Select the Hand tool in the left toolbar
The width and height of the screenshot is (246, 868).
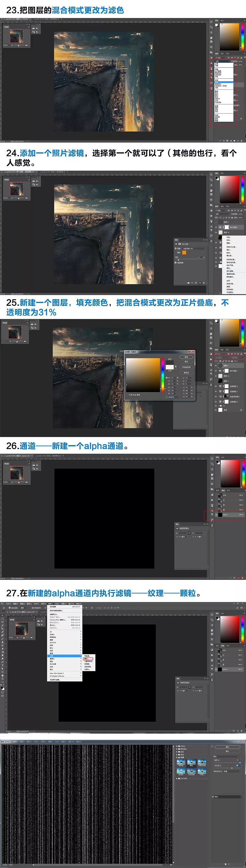[x=2, y=675]
